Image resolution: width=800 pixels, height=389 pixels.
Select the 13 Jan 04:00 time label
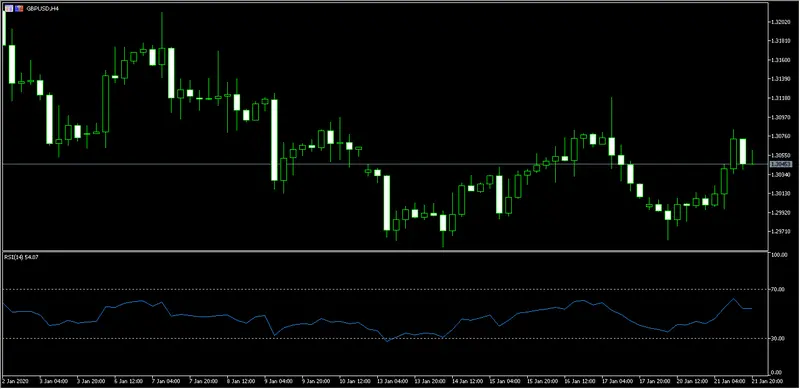click(391, 381)
